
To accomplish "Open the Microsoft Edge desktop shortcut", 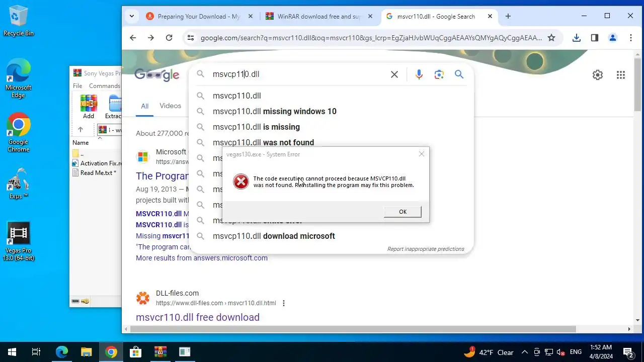I will (18, 78).
